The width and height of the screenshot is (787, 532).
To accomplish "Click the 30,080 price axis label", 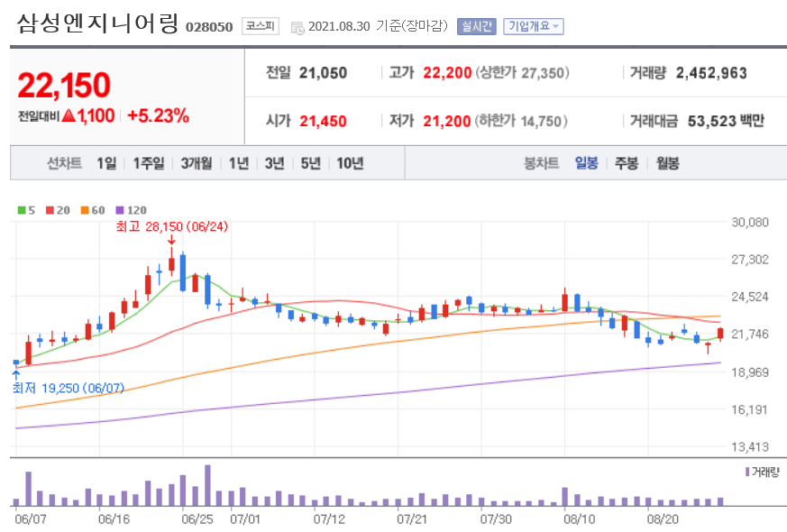I will [x=750, y=222].
